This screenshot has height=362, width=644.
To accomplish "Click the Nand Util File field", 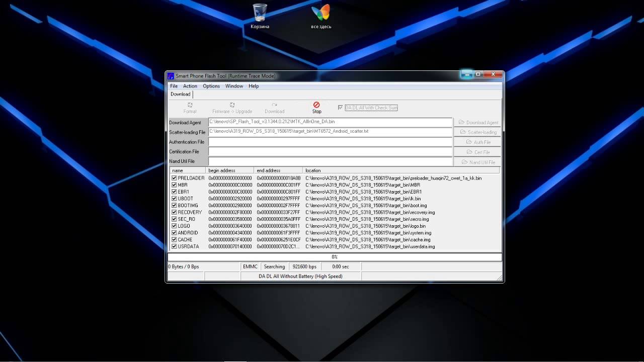I will coord(331,161).
